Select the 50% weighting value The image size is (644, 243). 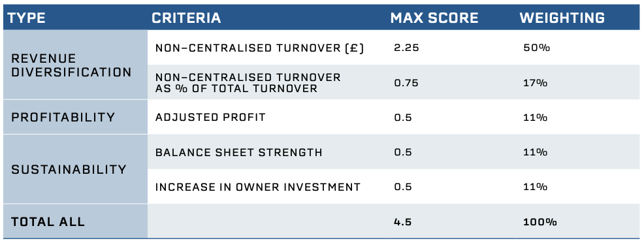tap(536, 48)
